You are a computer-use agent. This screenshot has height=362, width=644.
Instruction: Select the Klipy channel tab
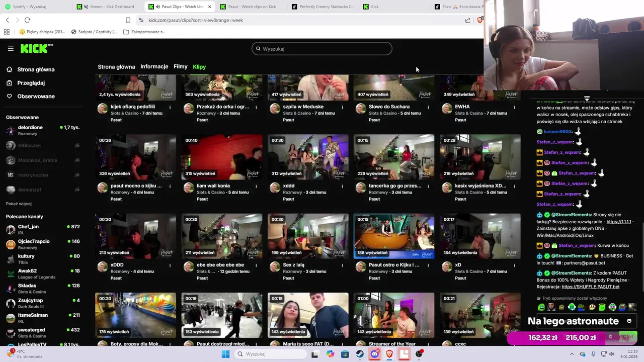[199, 67]
